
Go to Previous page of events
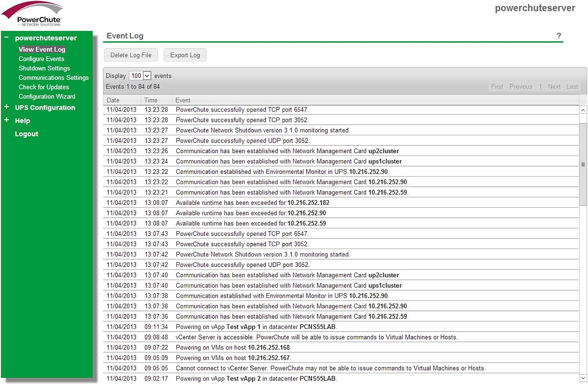coord(521,87)
